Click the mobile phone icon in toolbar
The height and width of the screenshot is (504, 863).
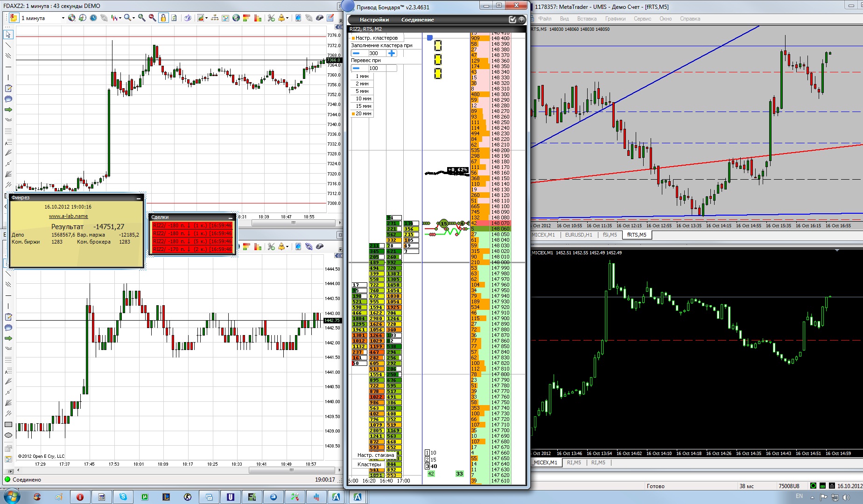(298, 18)
